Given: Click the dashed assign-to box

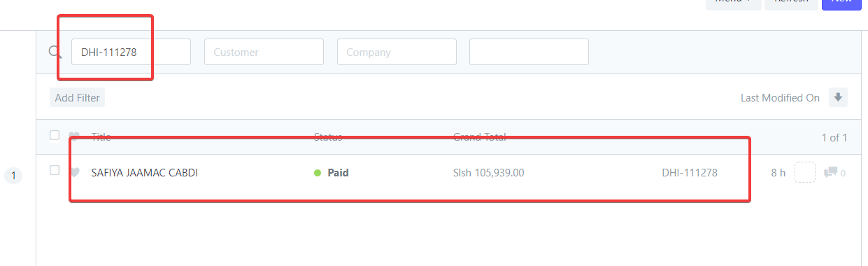Looking at the screenshot, I should [805, 172].
